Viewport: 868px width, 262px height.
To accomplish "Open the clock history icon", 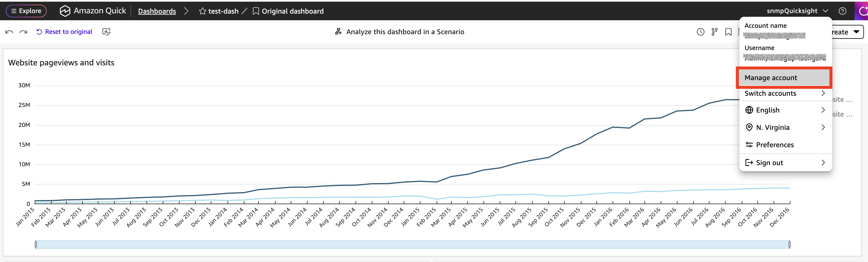I will [701, 32].
